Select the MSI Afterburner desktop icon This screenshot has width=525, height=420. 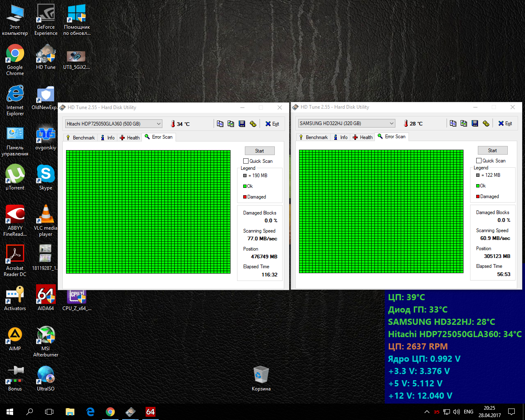[46, 342]
